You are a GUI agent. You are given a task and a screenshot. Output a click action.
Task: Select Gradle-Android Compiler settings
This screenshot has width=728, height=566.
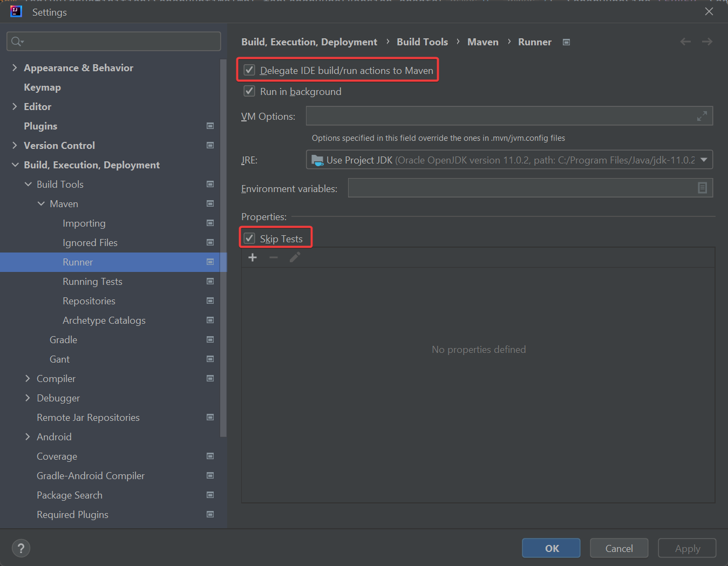(x=91, y=475)
